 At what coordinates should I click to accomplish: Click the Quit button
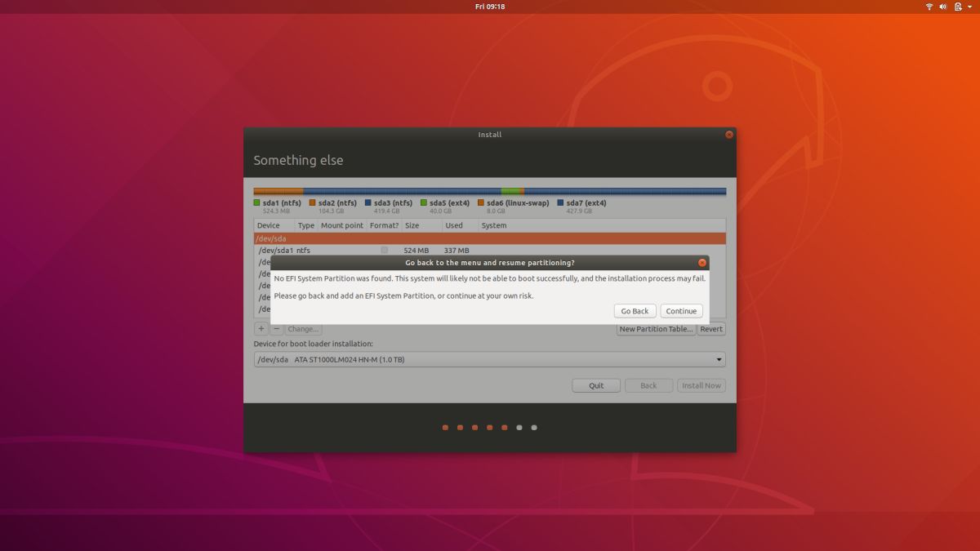(x=596, y=385)
